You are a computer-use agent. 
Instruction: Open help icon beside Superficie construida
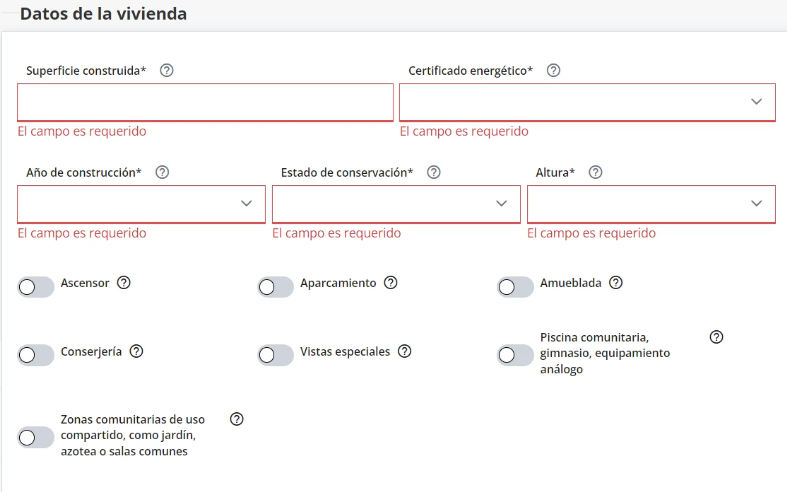click(x=167, y=70)
